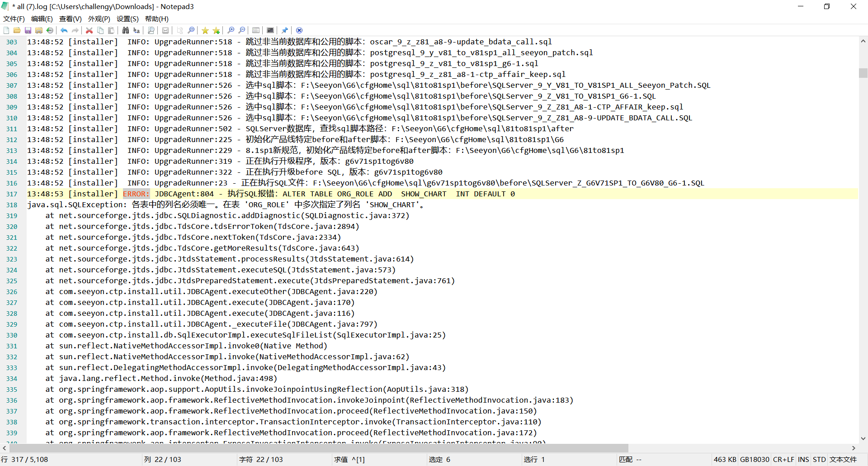Add current file to favorites

click(x=216, y=30)
